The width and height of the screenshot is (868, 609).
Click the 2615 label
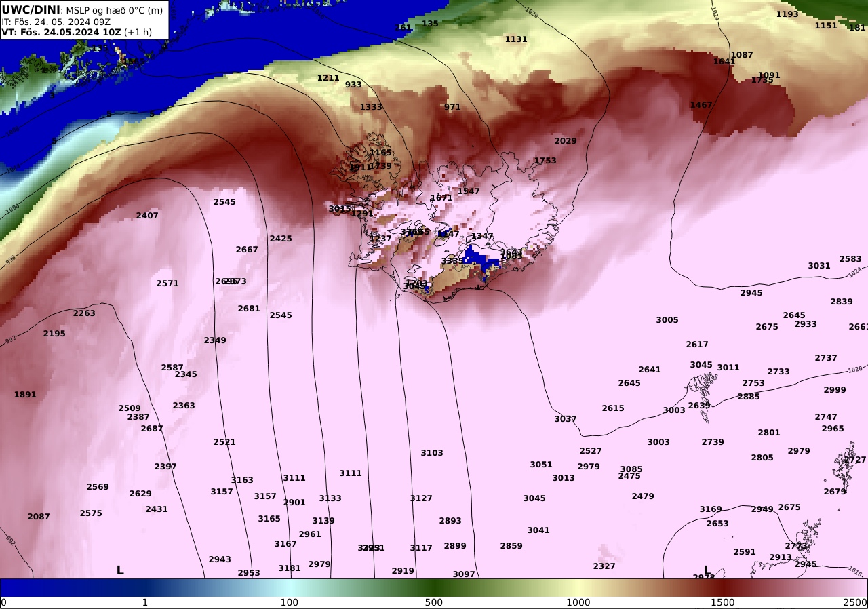(x=613, y=408)
